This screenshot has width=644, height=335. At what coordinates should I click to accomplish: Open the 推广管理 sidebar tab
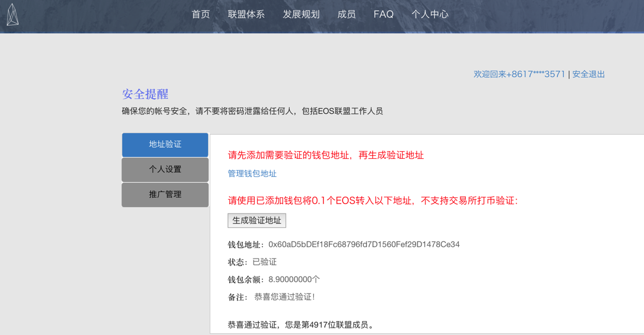(165, 194)
